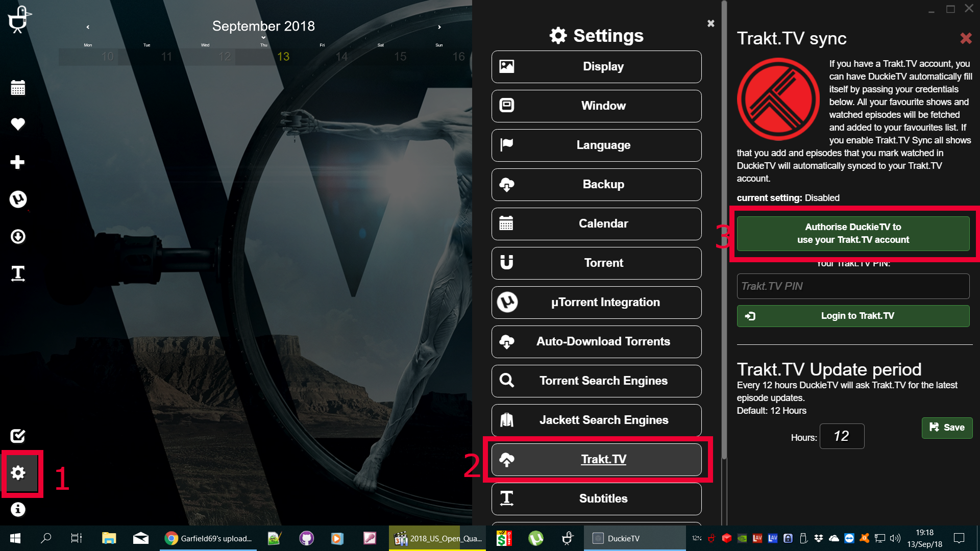Open uTorrent from Windows taskbar

536,538
